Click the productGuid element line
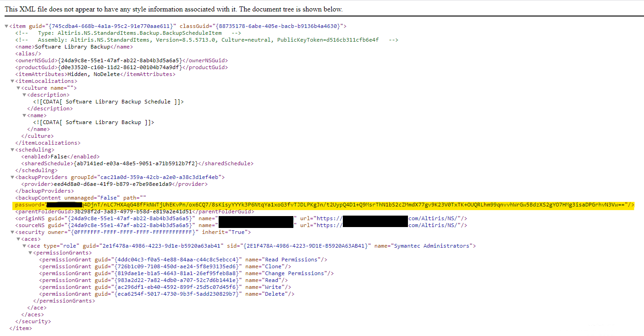The width and height of the screenshot is (644, 336). (x=121, y=67)
